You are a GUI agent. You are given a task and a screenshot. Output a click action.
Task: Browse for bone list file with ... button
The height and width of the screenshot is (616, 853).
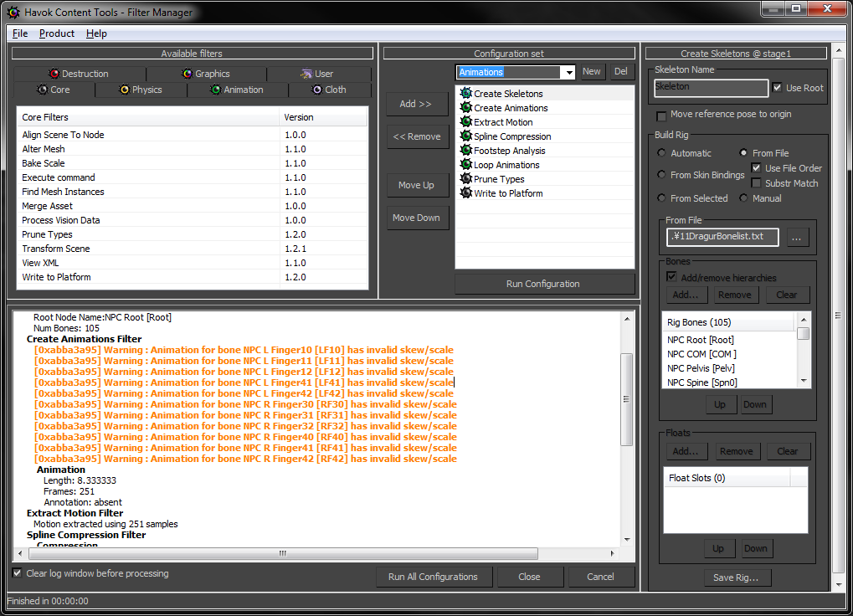pyautogui.click(x=796, y=238)
